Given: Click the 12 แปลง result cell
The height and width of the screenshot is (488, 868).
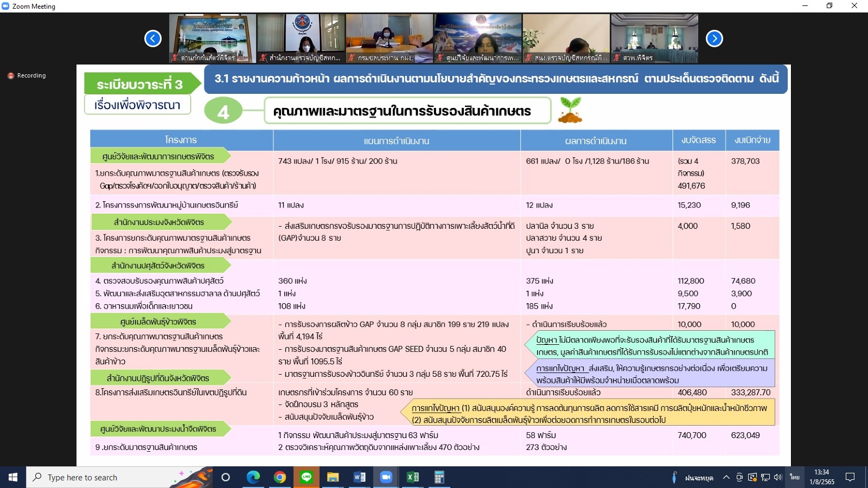Looking at the screenshot, I should point(539,205).
